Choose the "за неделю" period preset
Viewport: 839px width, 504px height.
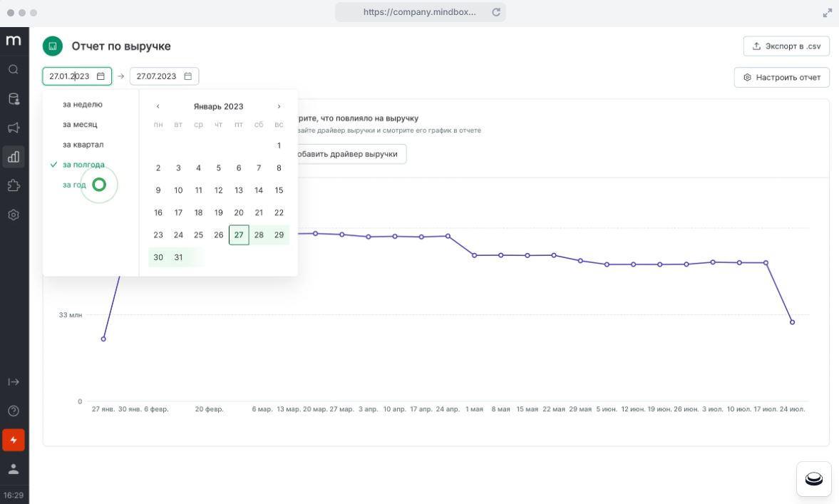click(82, 104)
